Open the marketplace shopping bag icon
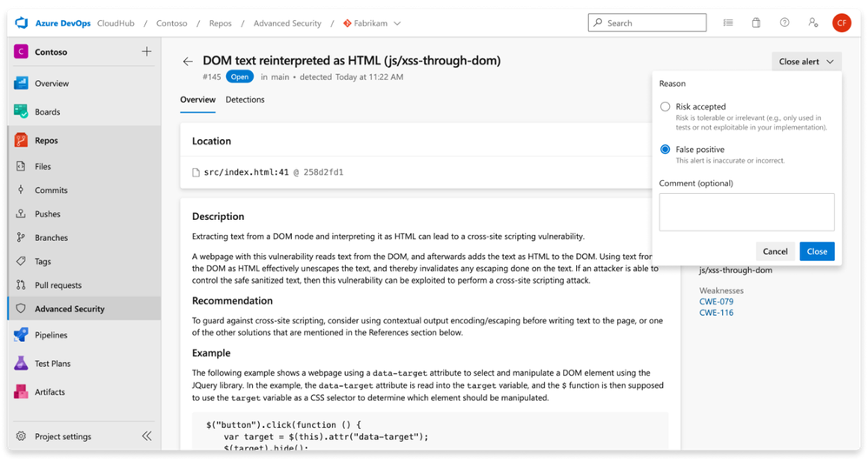 coord(757,23)
